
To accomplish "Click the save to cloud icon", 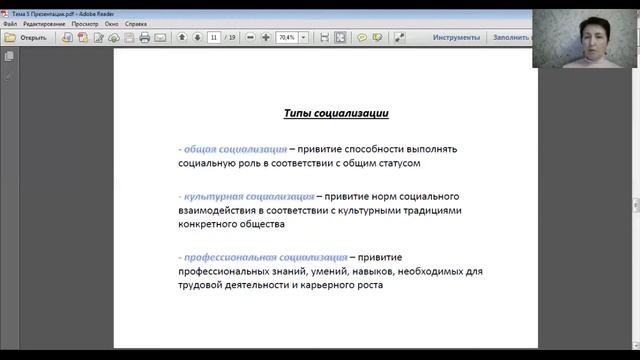I will [x=114, y=38].
